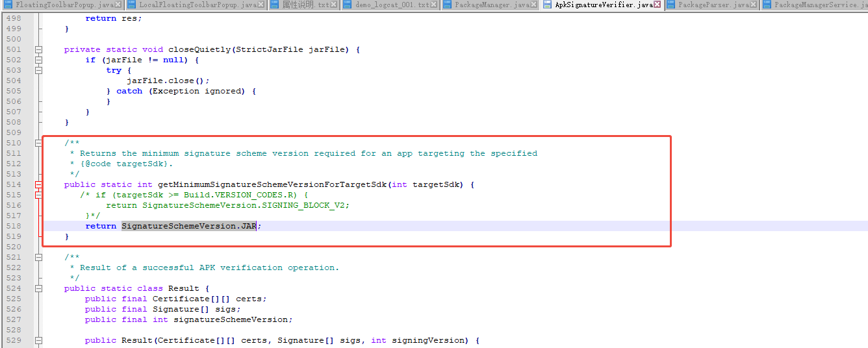Click line number 518 in the margin
868x348 pixels.
coord(14,226)
